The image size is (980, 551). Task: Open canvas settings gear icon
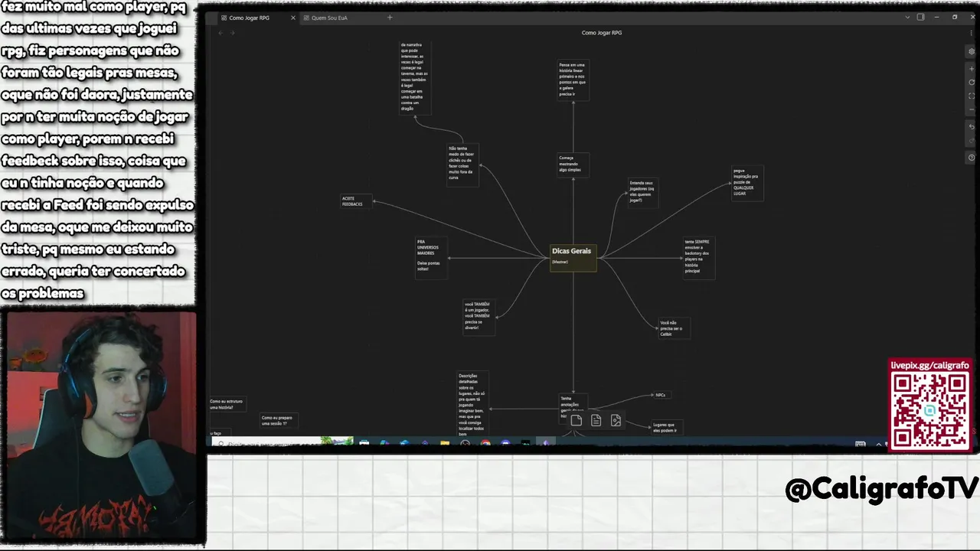[x=972, y=51]
